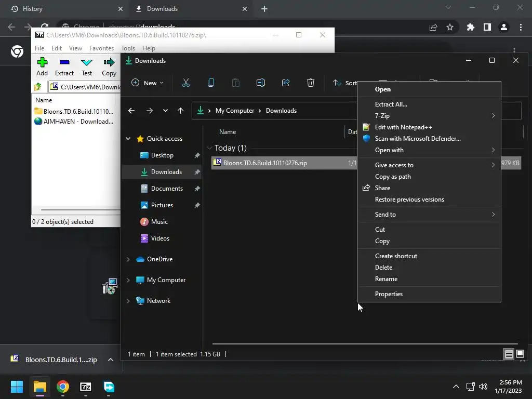Open recent locations dropdown arrow in Explorer
Screen dimensions: 532x399
[x=165, y=111]
